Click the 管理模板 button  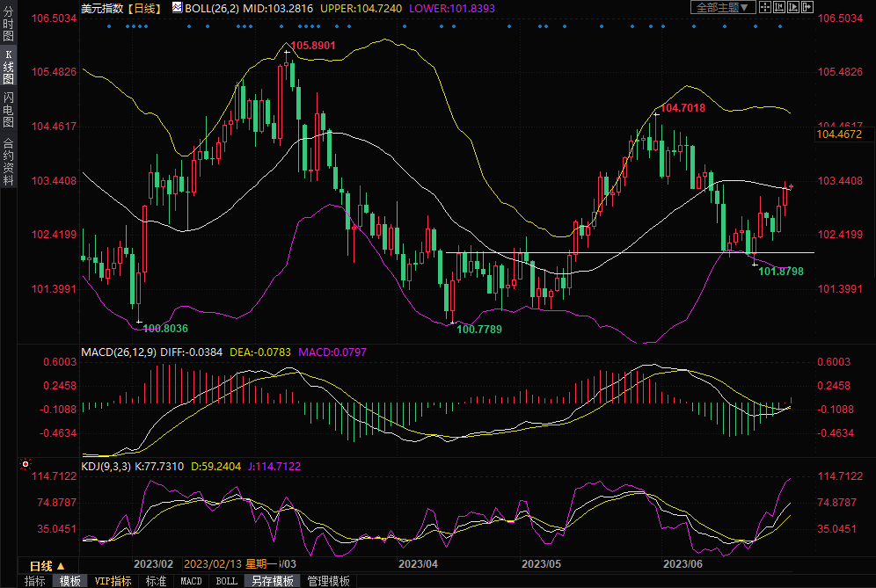pyautogui.click(x=328, y=581)
